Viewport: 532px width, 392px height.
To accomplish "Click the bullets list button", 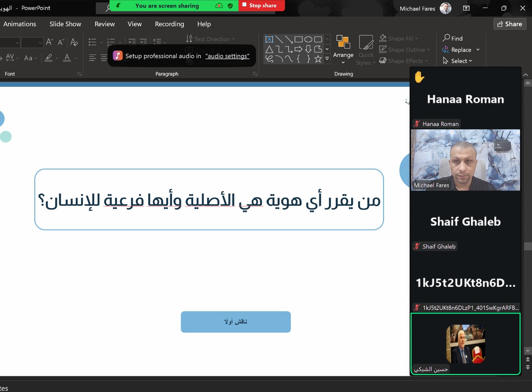I will [x=92, y=42].
